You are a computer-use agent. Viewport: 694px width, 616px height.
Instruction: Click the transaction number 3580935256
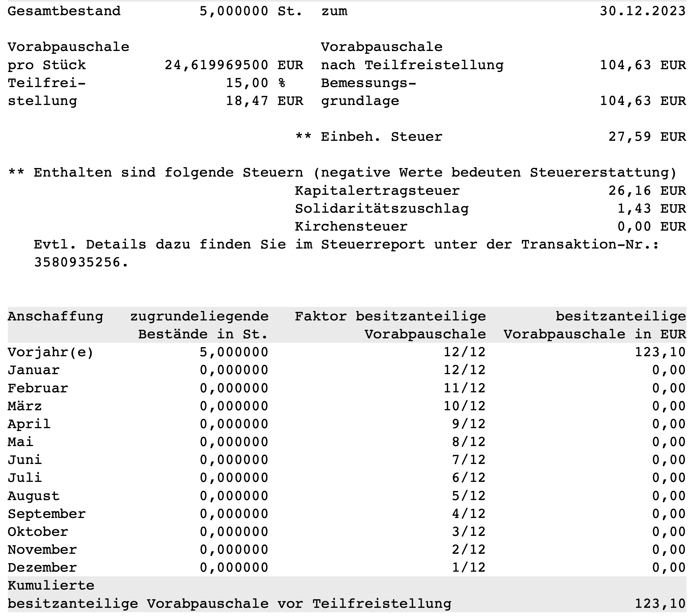81,262
